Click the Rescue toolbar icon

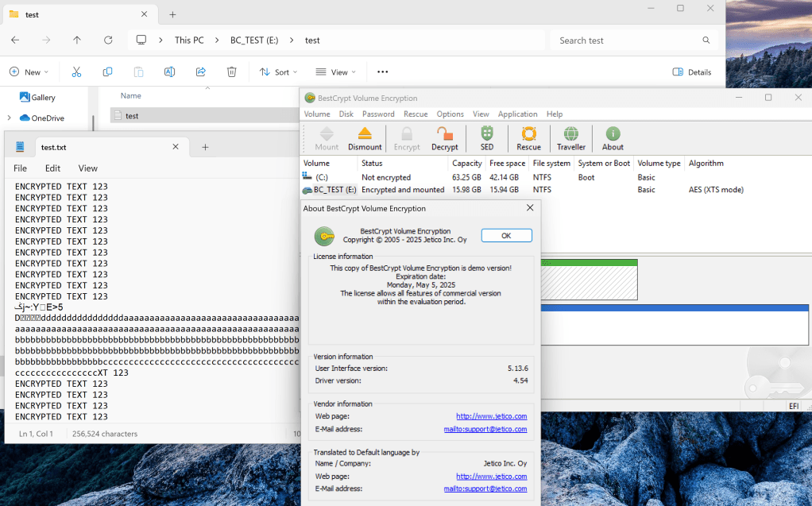pos(528,137)
